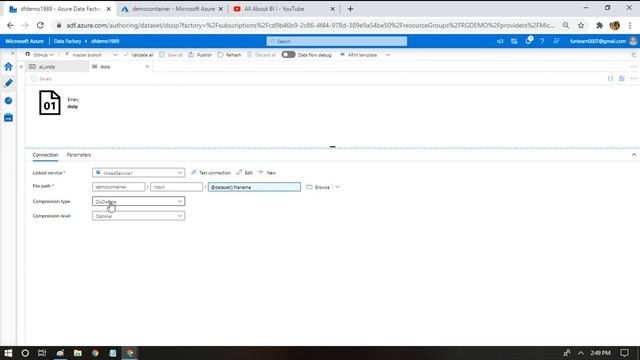Screen dimensions: 640x360
Task: Click Browse for the file path
Action: 318,187
